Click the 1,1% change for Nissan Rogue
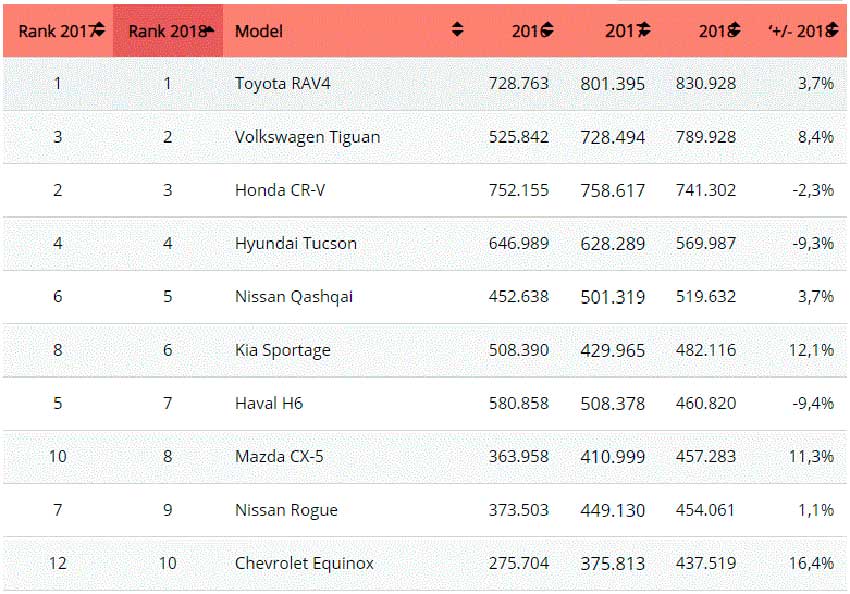This screenshot has width=850, height=594. (x=815, y=510)
